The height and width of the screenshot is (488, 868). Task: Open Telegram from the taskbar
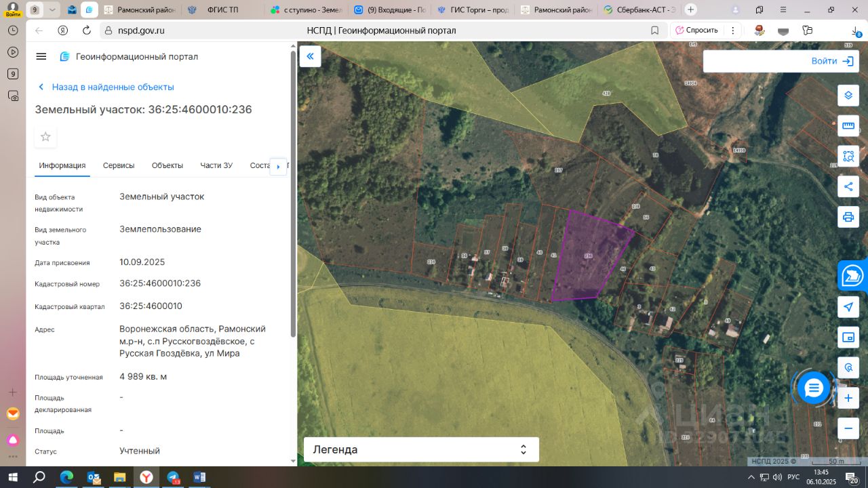(173, 477)
